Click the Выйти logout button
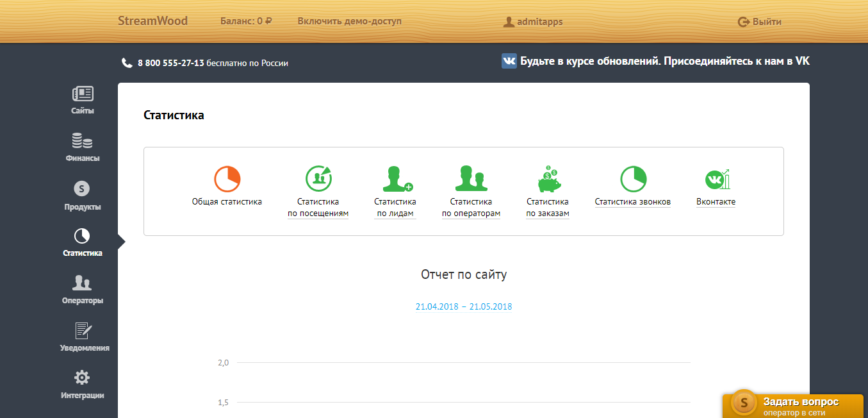868x418 pixels. tap(760, 22)
